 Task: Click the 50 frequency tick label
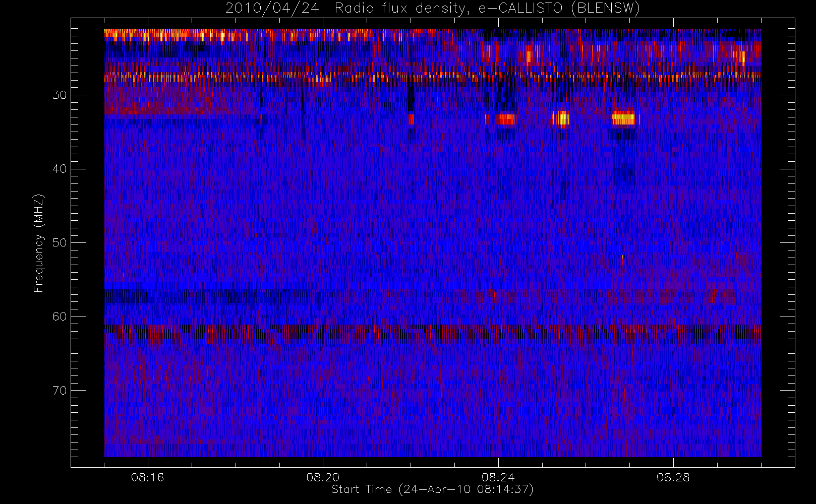tap(60, 243)
